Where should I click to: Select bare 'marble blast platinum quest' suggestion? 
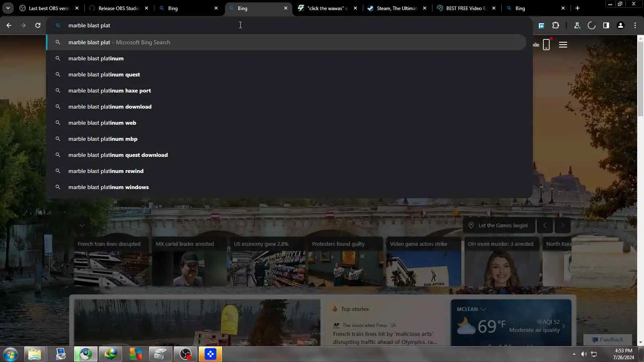click(x=287, y=74)
